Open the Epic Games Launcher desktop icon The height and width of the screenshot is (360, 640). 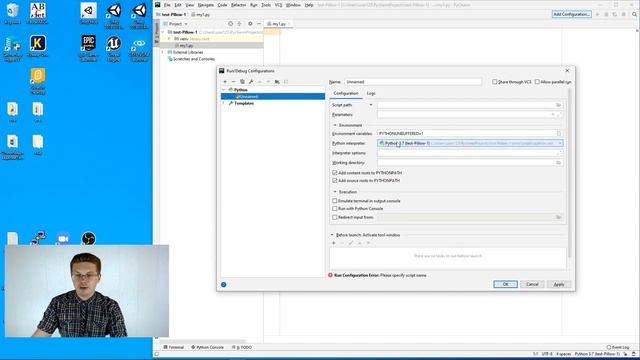[89, 48]
